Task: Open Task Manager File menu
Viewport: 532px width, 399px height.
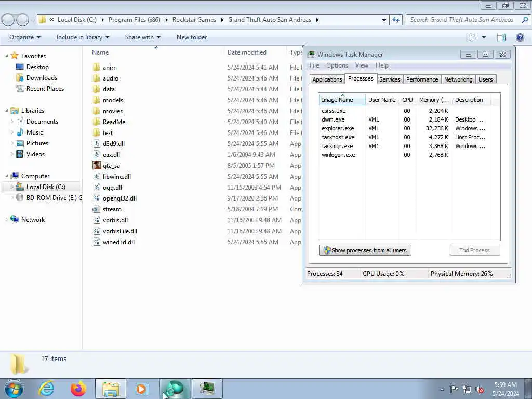Action: [314, 65]
